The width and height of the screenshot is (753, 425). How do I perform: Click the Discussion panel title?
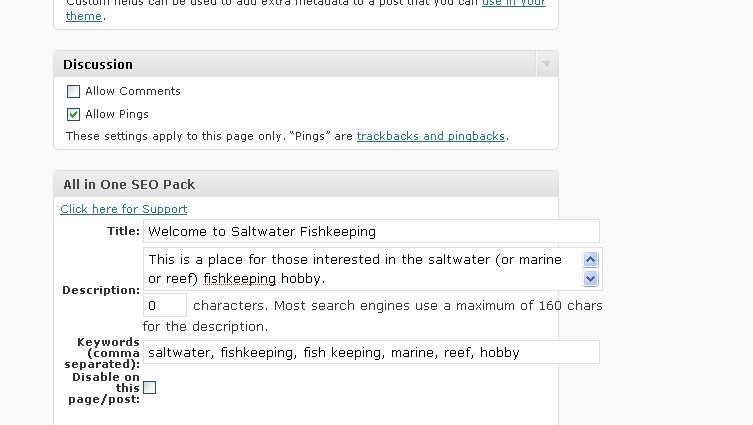(x=98, y=64)
